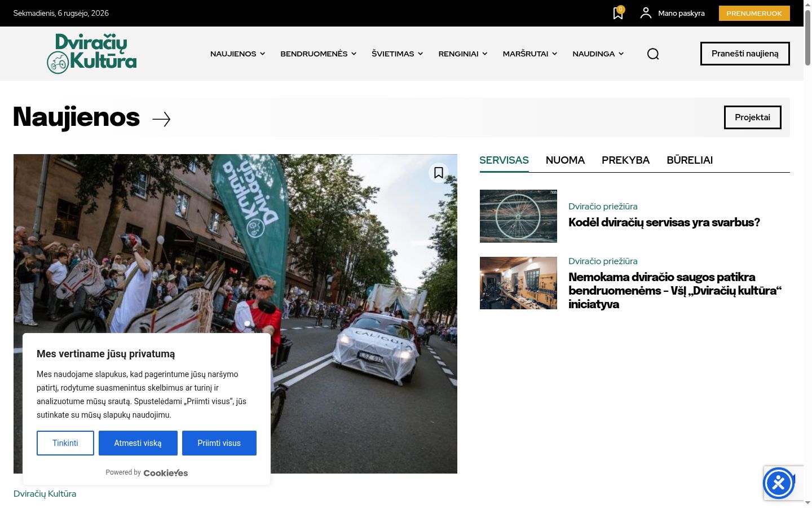This screenshot has height=508, width=812.
Task: Open Dviračių Kultūra author link below image
Action: tap(45, 494)
